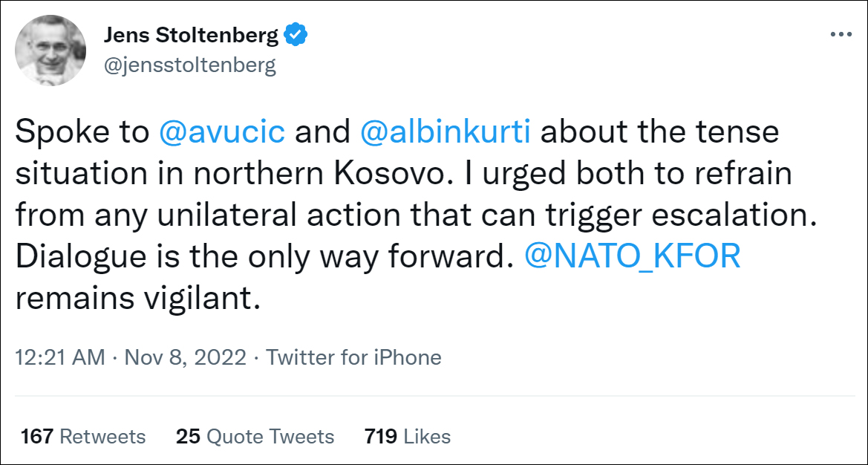Click the words "remains vigilant" in tweet

click(x=139, y=299)
